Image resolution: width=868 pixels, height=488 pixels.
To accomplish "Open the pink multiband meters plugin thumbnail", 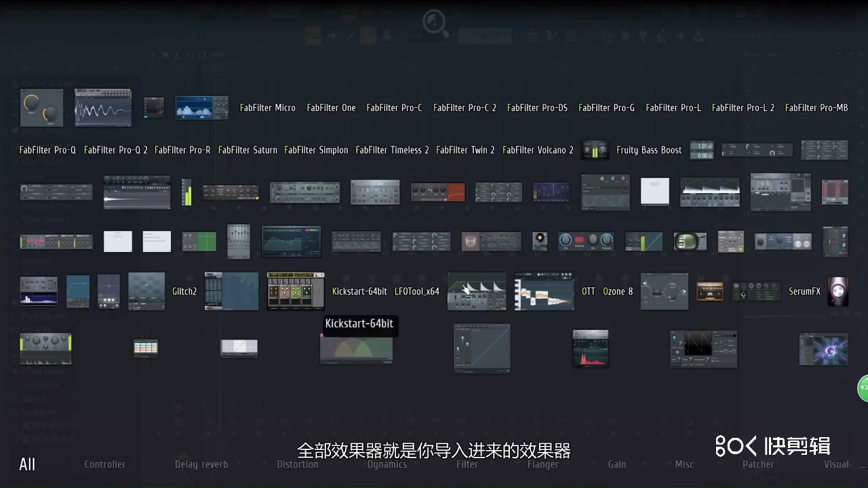I will click(56, 242).
